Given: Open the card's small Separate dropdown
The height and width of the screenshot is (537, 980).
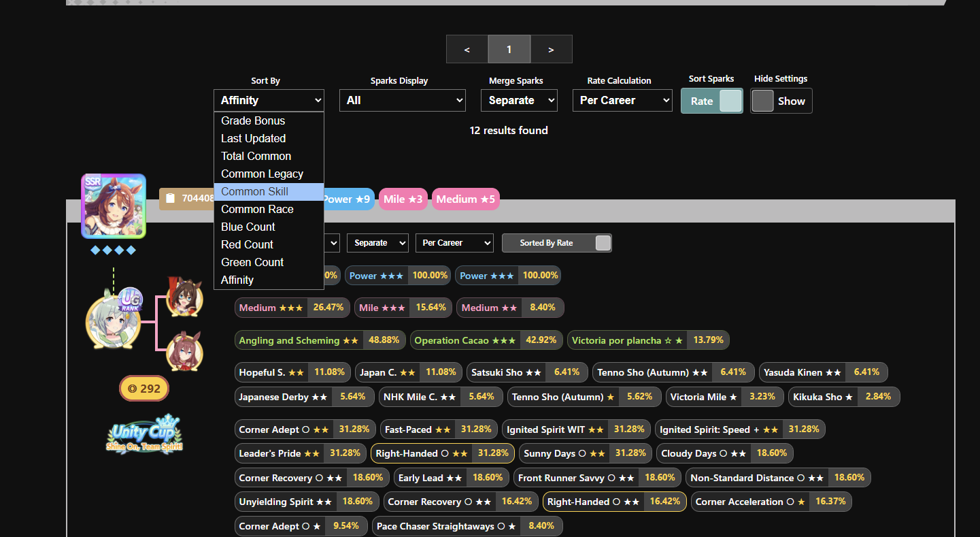Looking at the screenshot, I should 377,243.
